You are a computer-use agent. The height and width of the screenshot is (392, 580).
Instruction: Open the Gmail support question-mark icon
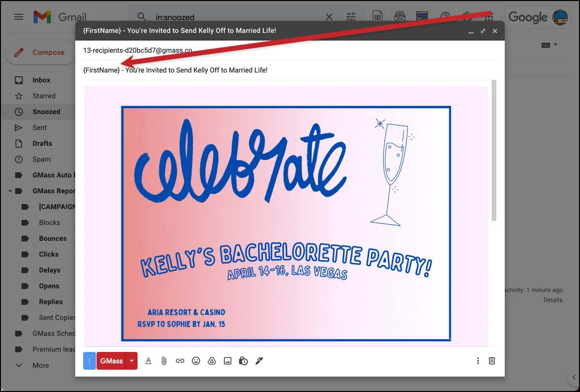point(446,17)
